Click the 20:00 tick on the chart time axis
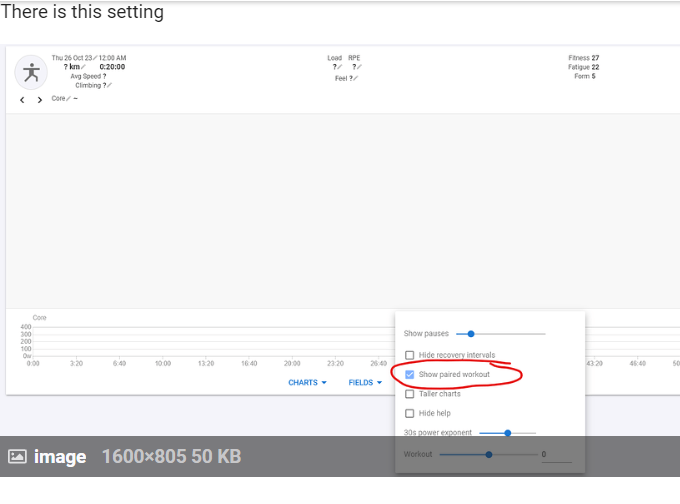 click(292, 363)
